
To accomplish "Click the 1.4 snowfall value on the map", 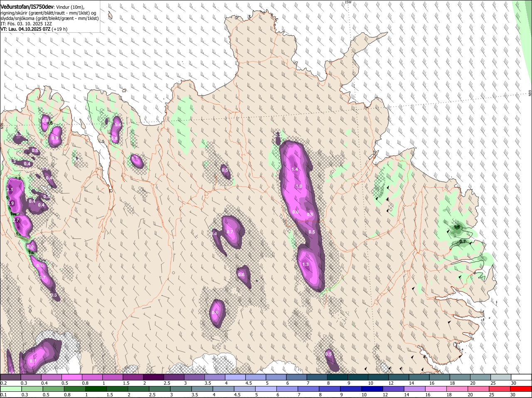I will pos(295,170).
